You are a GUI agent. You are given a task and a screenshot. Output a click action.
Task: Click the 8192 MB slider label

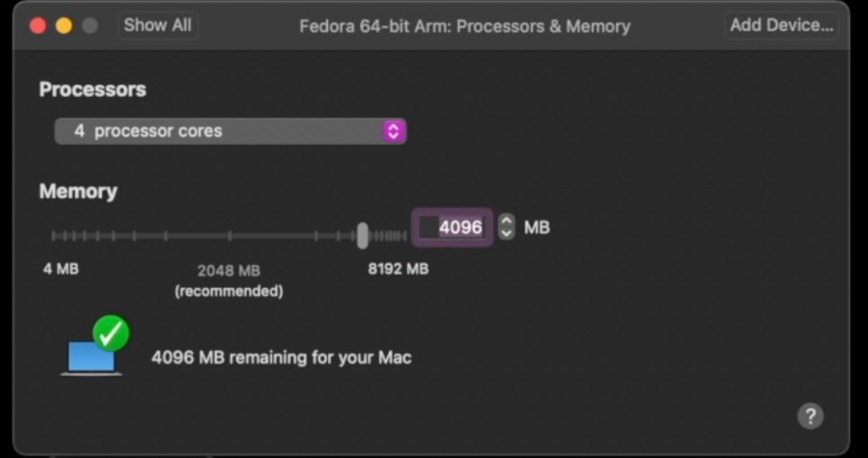pos(398,269)
